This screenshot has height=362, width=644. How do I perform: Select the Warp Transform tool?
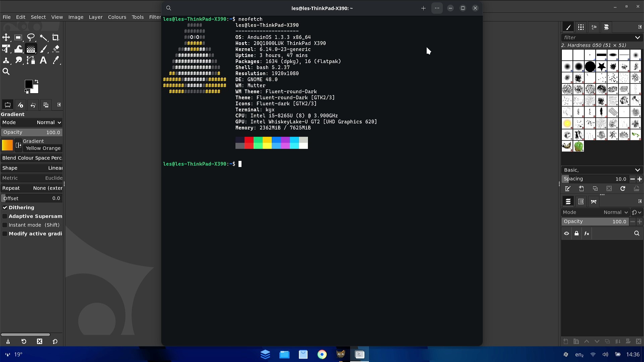pyautogui.click(x=18, y=49)
